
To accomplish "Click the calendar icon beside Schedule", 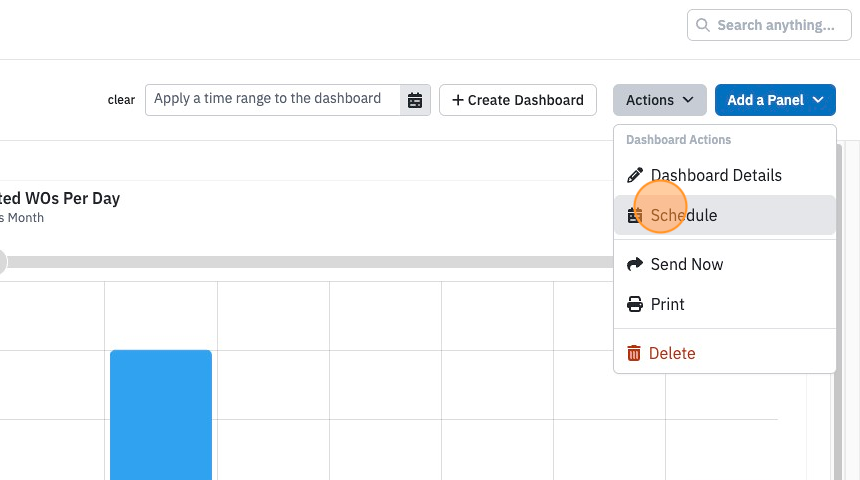I will tap(635, 215).
